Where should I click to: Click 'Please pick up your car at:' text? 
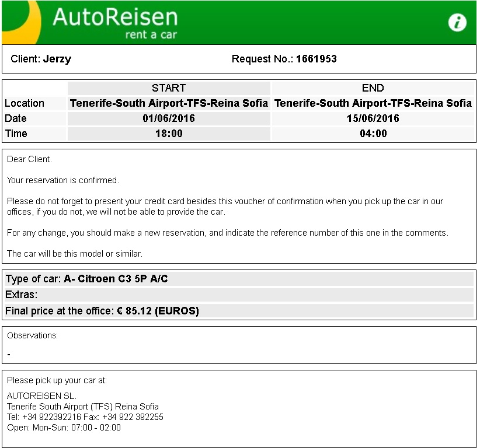57,380
